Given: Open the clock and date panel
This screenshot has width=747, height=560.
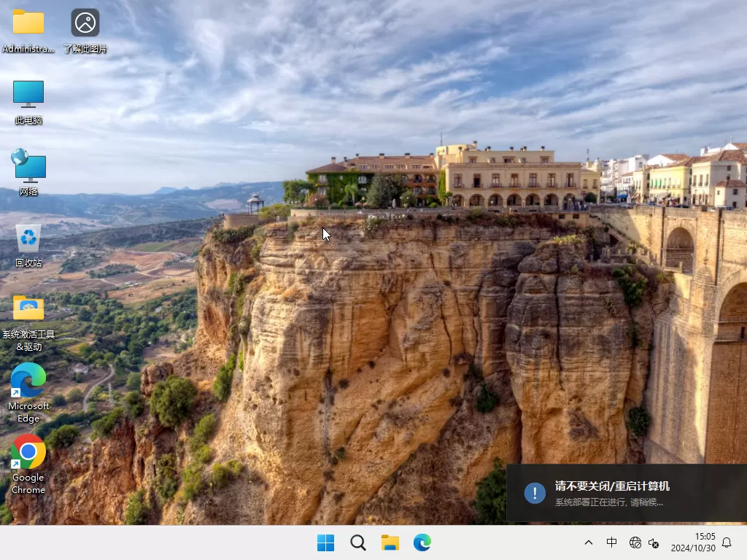Looking at the screenshot, I should point(693,543).
